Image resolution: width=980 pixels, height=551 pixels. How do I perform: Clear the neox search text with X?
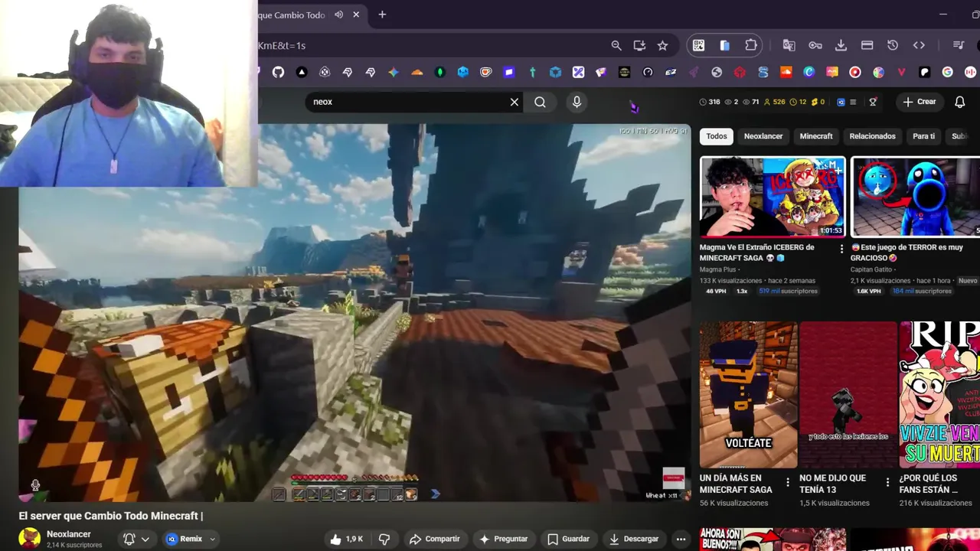pyautogui.click(x=514, y=102)
